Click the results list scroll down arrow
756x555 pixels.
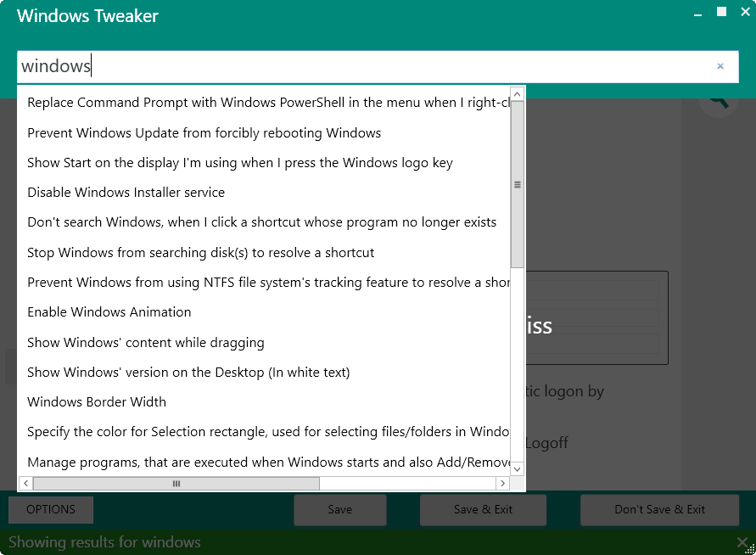coord(518,469)
